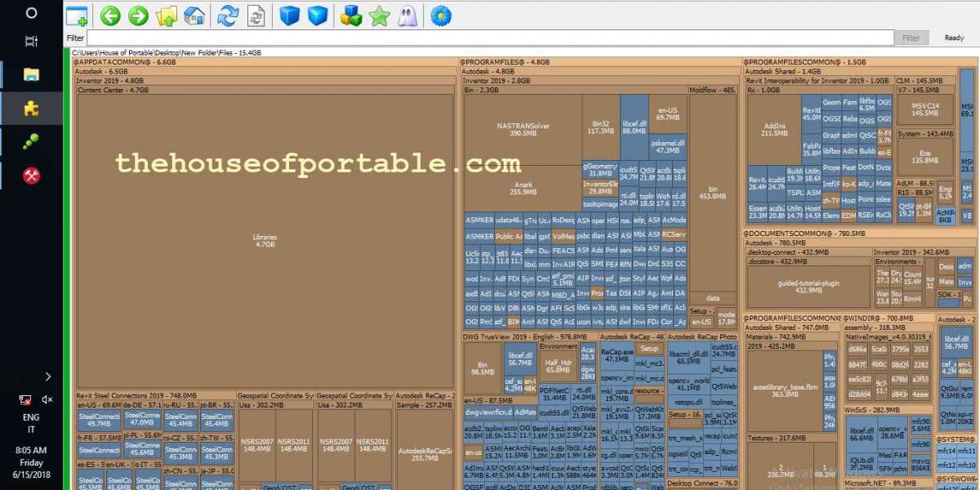Viewport: 980px width, 490px height.
Task: Select the Libraries 4.7GB treemap block
Action: (x=265, y=241)
